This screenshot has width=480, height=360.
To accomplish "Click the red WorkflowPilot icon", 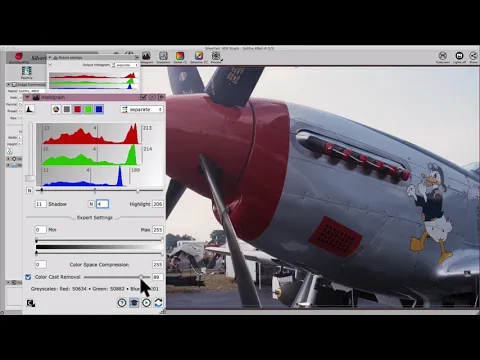I will click(x=18, y=57).
